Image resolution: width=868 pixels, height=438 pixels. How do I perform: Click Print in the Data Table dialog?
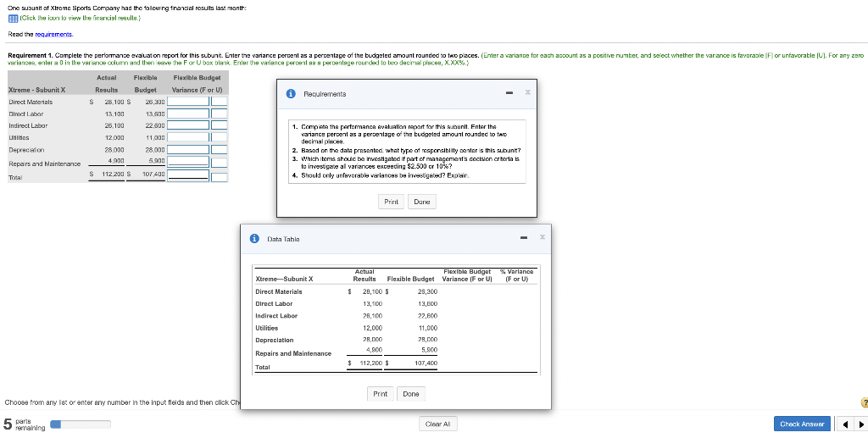(381, 394)
